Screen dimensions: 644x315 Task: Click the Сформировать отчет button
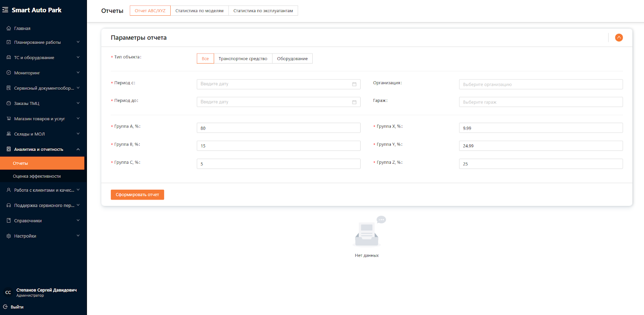pyautogui.click(x=137, y=195)
